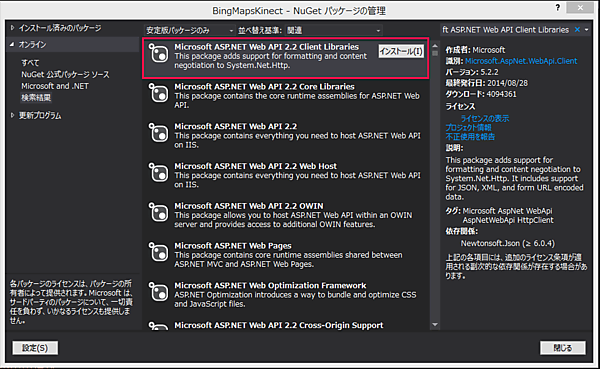
Task: Click the Web API 2.2 Client Libraries package icon
Action: coord(158,53)
